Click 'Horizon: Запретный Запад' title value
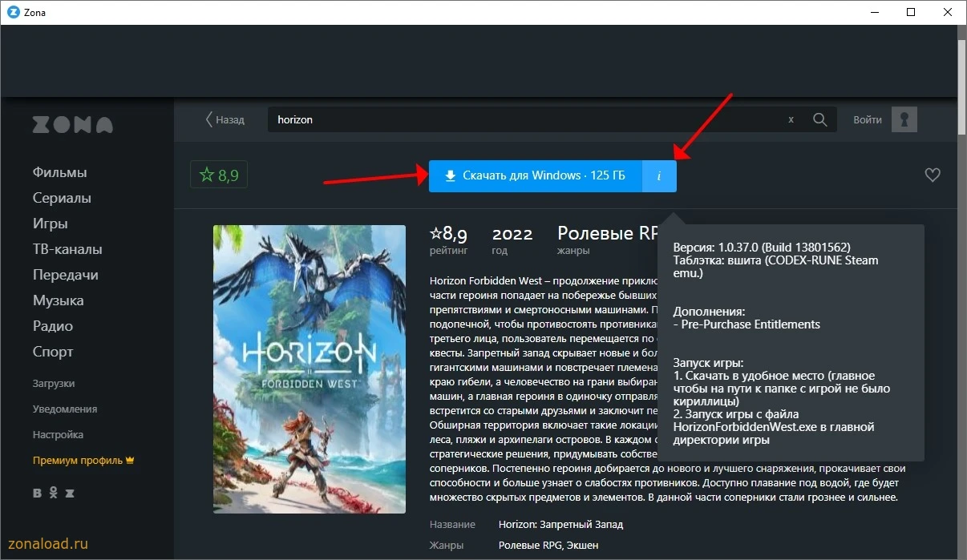Image resolution: width=967 pixels, height=560 pixels. coord(560,525)
